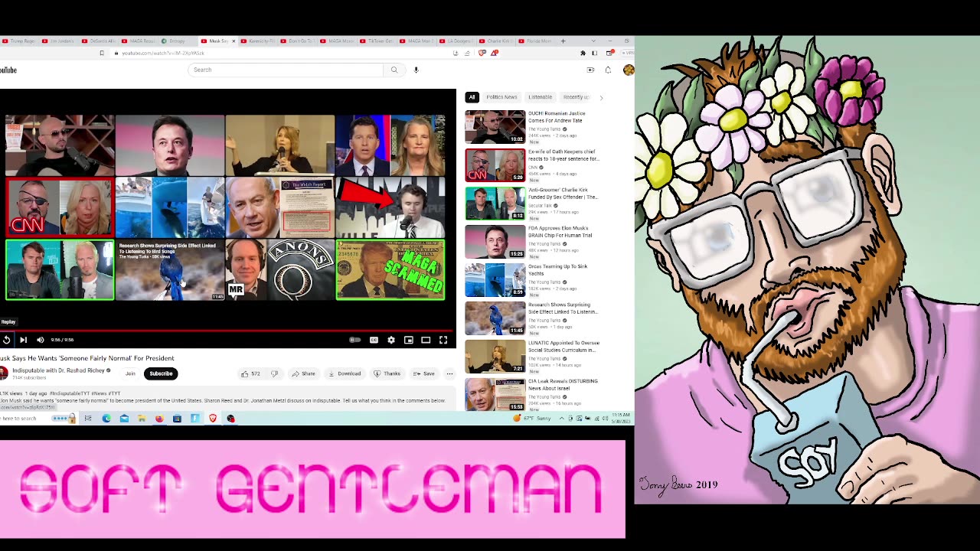Toggle the browser sidebar panel
Screen dimensions: 980x551
pos(594,53)
